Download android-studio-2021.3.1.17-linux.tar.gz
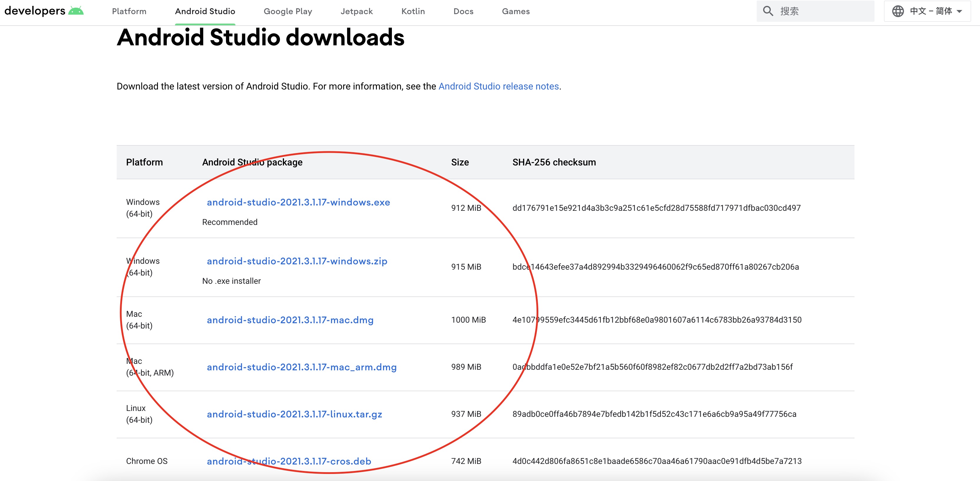Viewport: 980px width, 481px height. coord(294,414)
